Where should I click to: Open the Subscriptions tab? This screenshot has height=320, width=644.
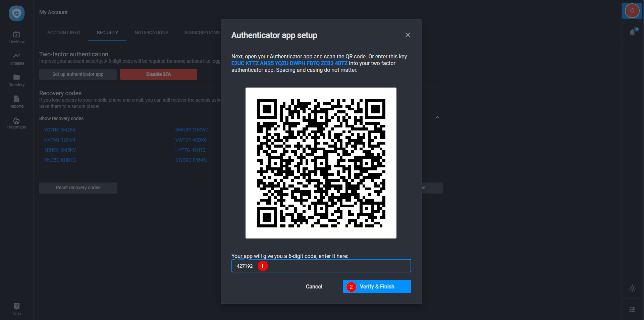pos(202,33)
